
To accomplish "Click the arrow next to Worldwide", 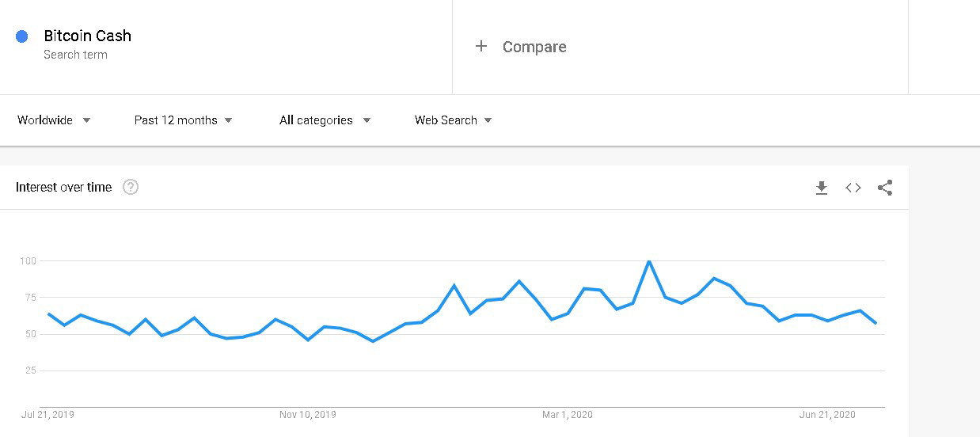I will [x=86, y=120].
